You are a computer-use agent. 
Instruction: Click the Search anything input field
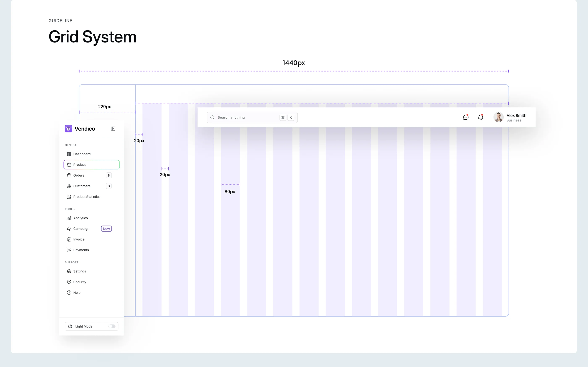[x=247, y=117]
